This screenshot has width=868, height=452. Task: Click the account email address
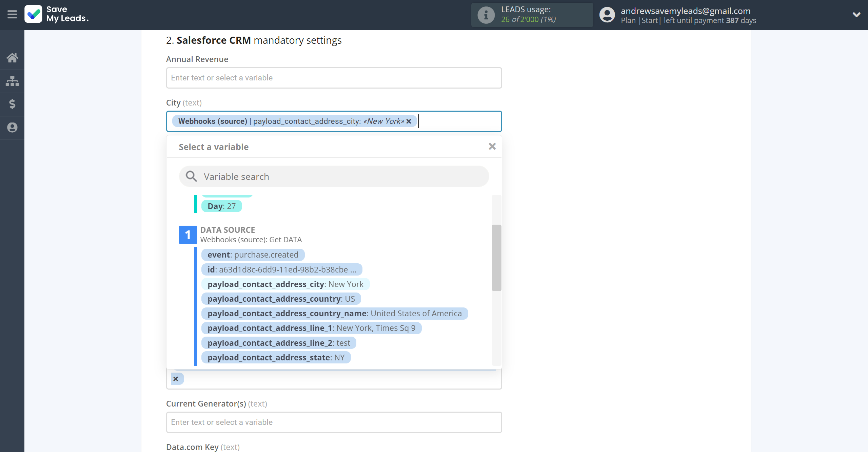[x=686, y=11]
